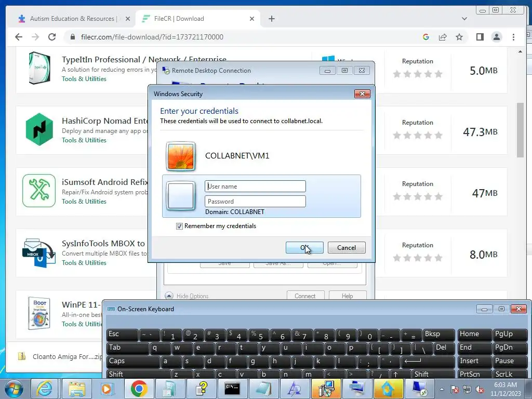
Task: Click HashiCorp Nomad green hexagon logo
Action: [x=39, y=129]
